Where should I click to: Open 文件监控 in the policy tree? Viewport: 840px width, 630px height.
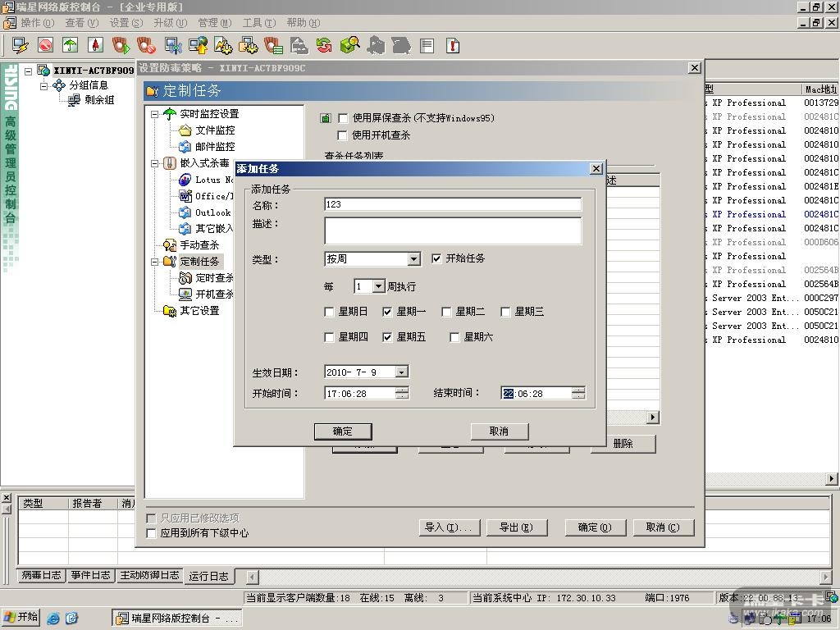click(x=214, y=130)
